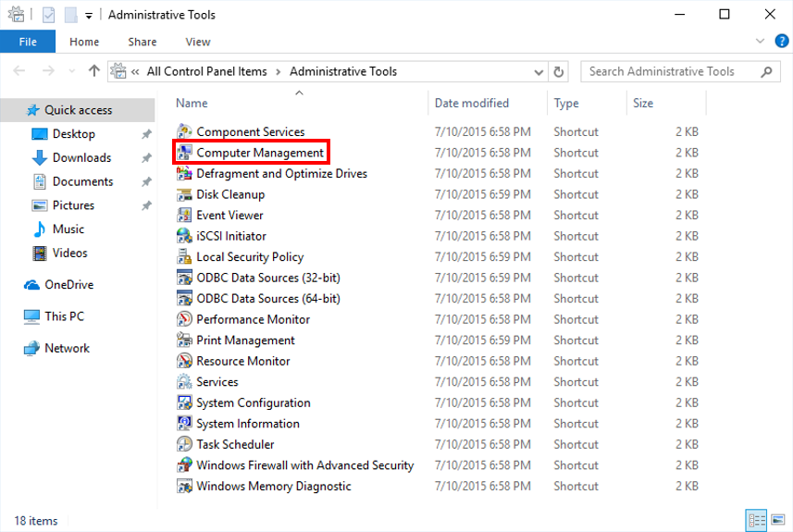Open Videos in the navigation pane
Viewport: 793px width, 532px height.
69,253
